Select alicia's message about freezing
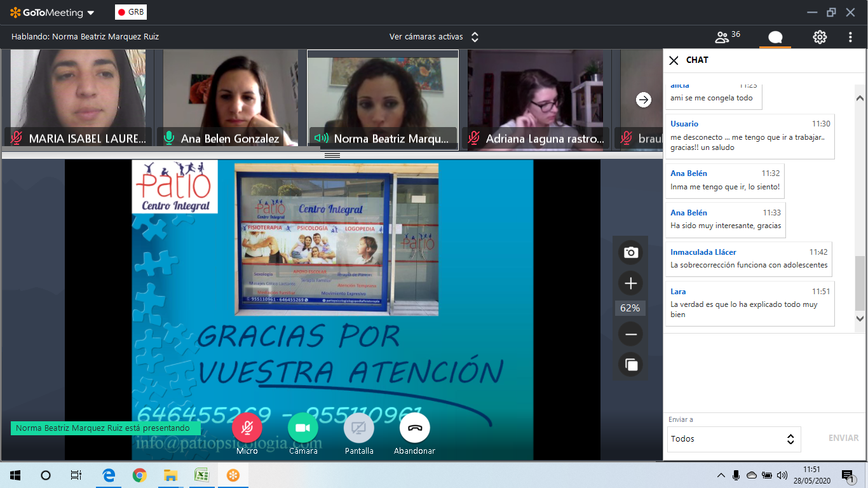 tap(714, 97)
